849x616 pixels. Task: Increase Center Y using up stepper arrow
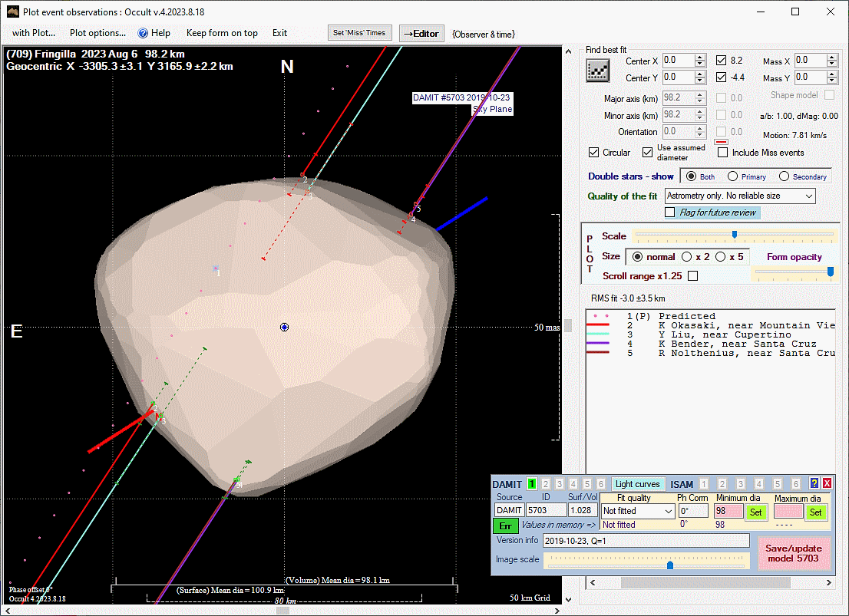coord(699,74)
